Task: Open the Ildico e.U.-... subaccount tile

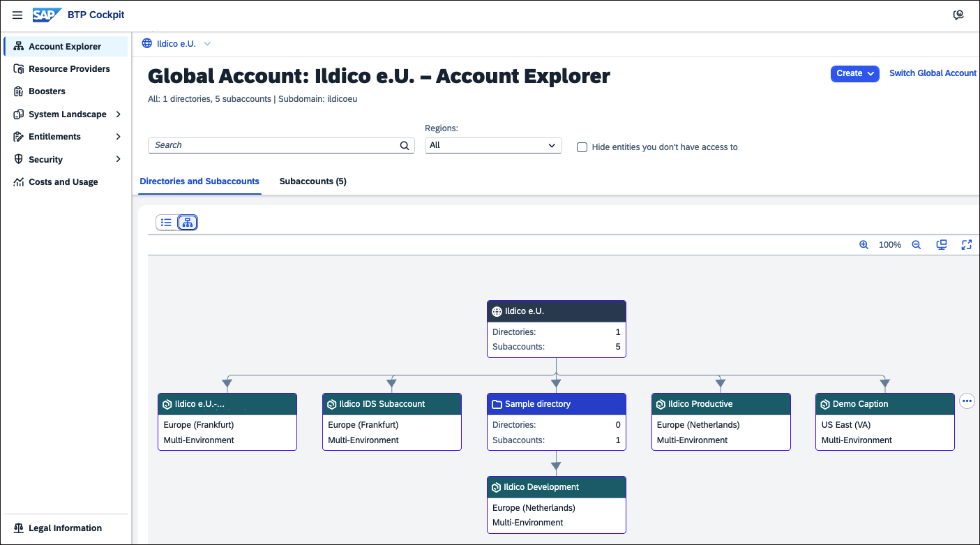Action: click(227, 421)
